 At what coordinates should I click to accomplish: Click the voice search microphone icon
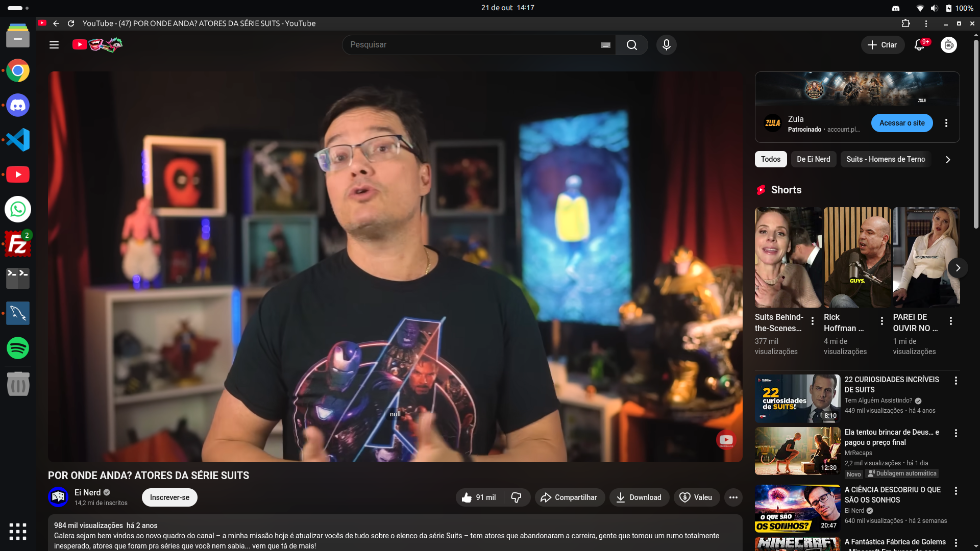(x=666, y=45)
